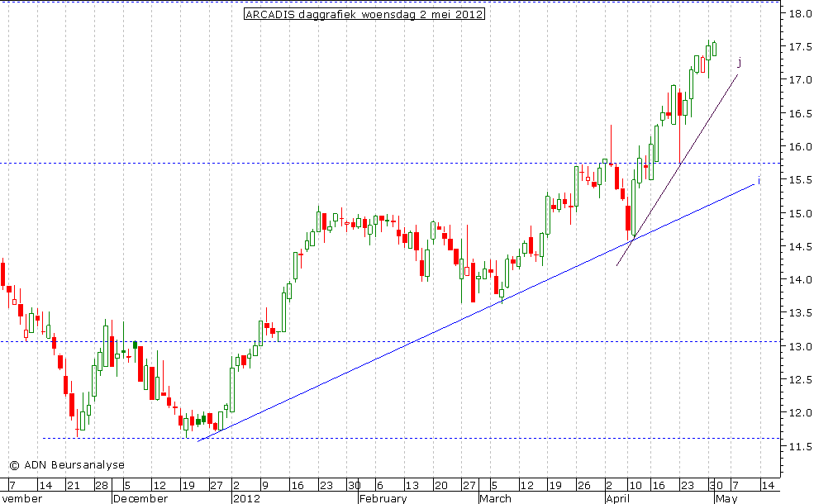814x504 pixels.
Task: Click the April month label
Action: [617, 498]
